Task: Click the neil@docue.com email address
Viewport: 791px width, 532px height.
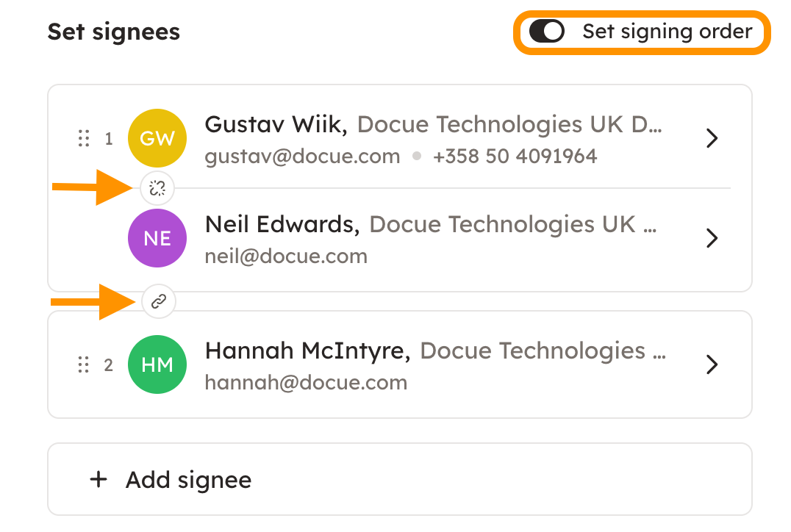Action: (286, 256)
